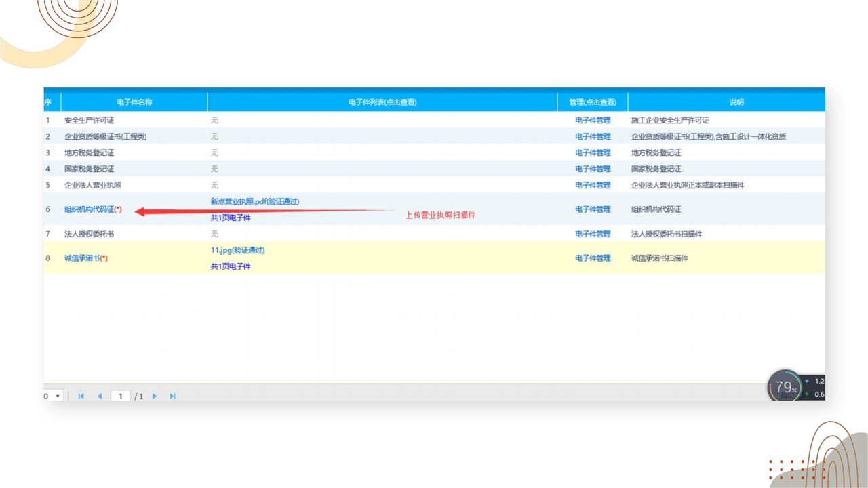The image size is (868, 488).
Task: Click the 79% memory usage floating widget
Action: click(x=785, y=387)
